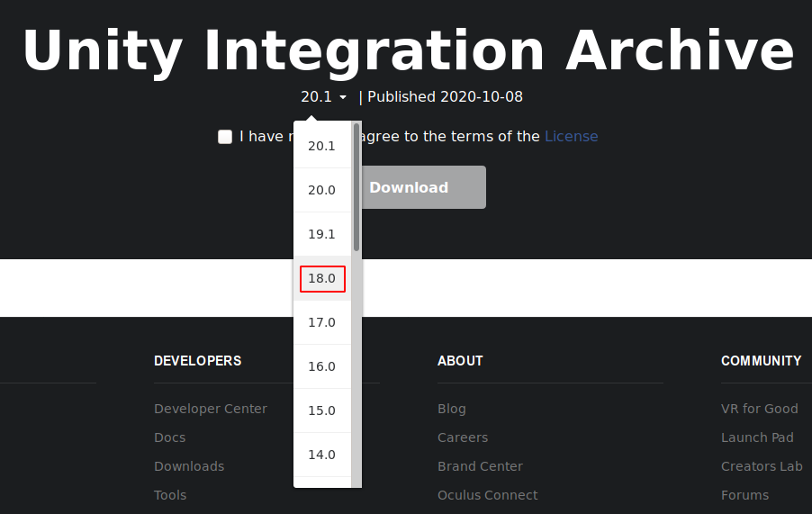Open the Downloads footer link

(189, 466)
